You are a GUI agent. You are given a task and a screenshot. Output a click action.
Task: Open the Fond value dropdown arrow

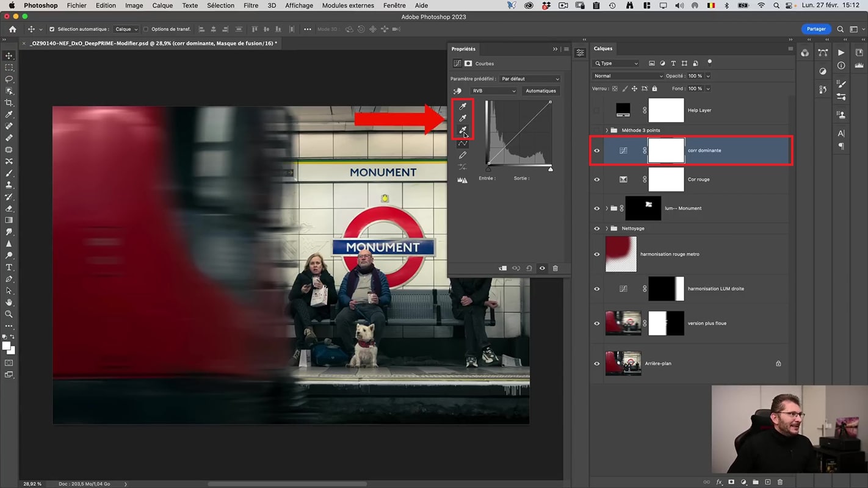click(707, 88)
